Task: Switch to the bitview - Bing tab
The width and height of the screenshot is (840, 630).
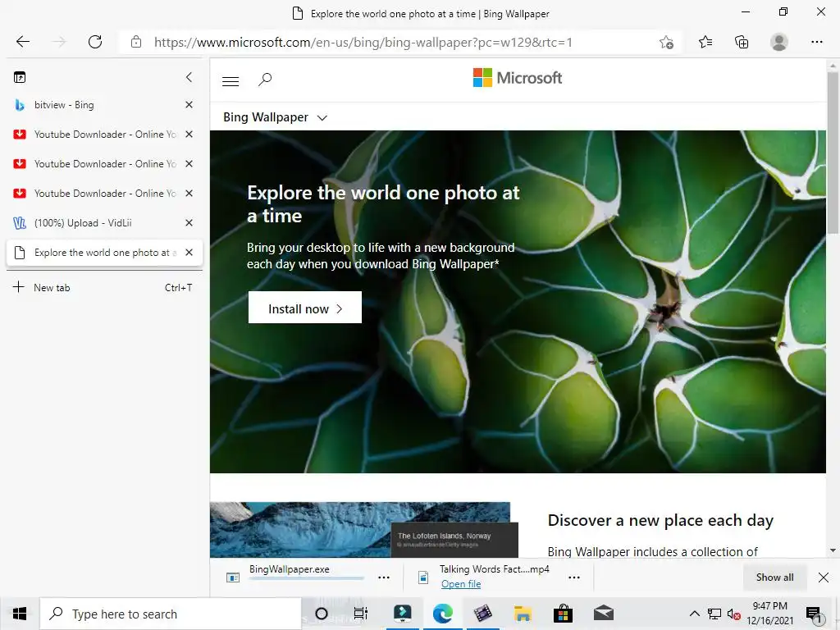Action: click(97, 105)
